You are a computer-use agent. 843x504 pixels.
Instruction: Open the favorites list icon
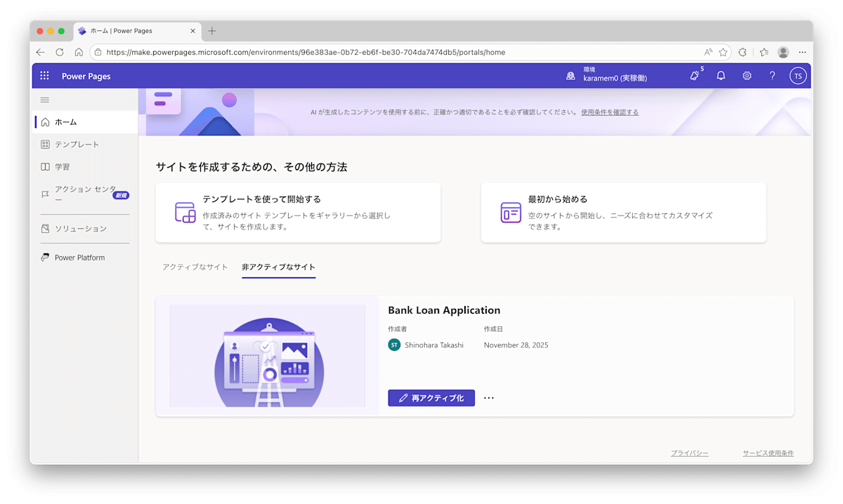point(764,52)
